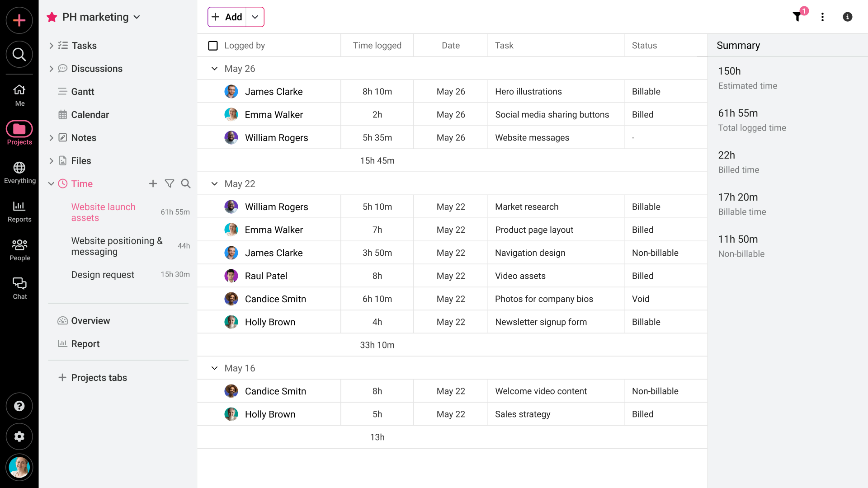Switch to the Gantt view

tap(83, 91)
